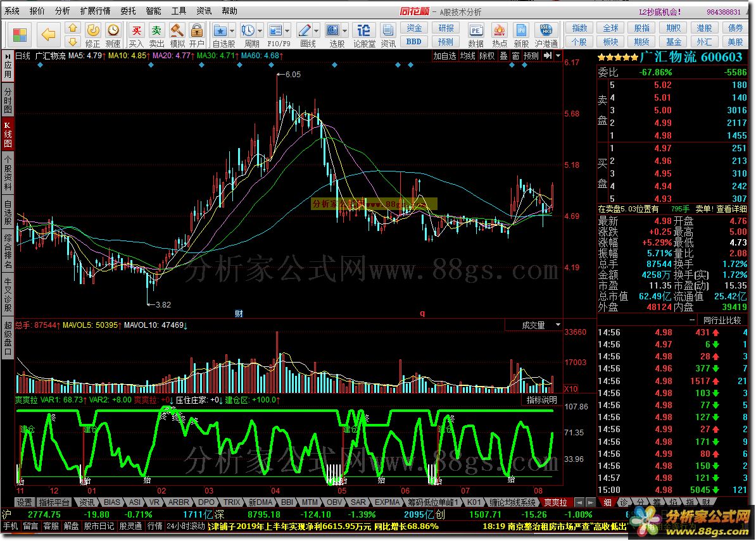Click the 开户 padlock icon

[x=196, y=30]
